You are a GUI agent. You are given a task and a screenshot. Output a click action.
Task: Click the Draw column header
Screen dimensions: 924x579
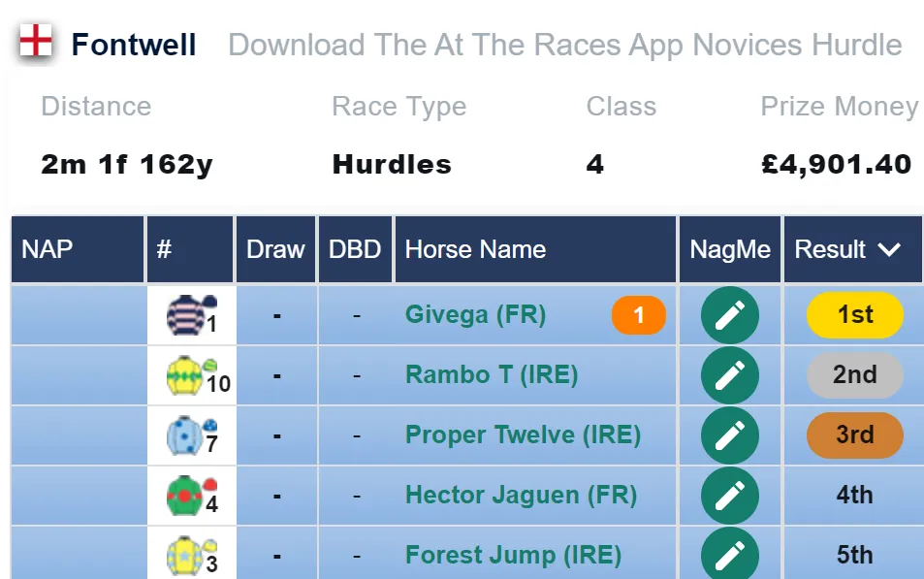point(275,249)
